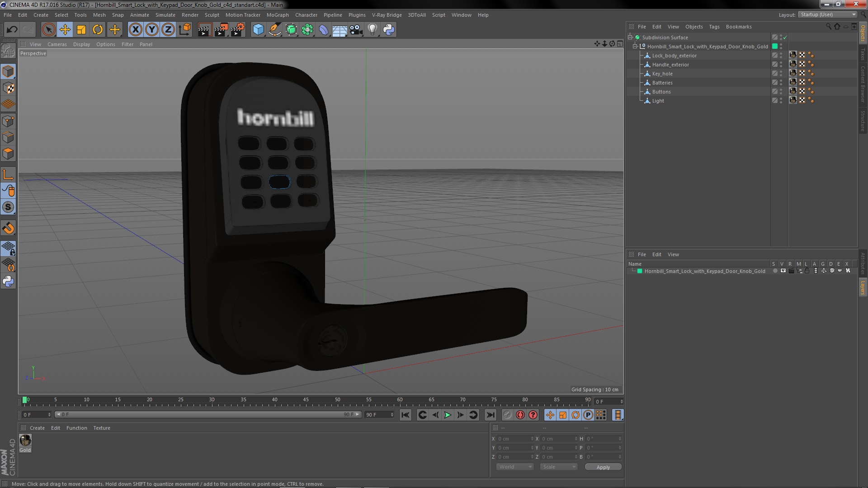Enable Points mode
Viewport: 868px width, 488px height.
click(8, 121)
